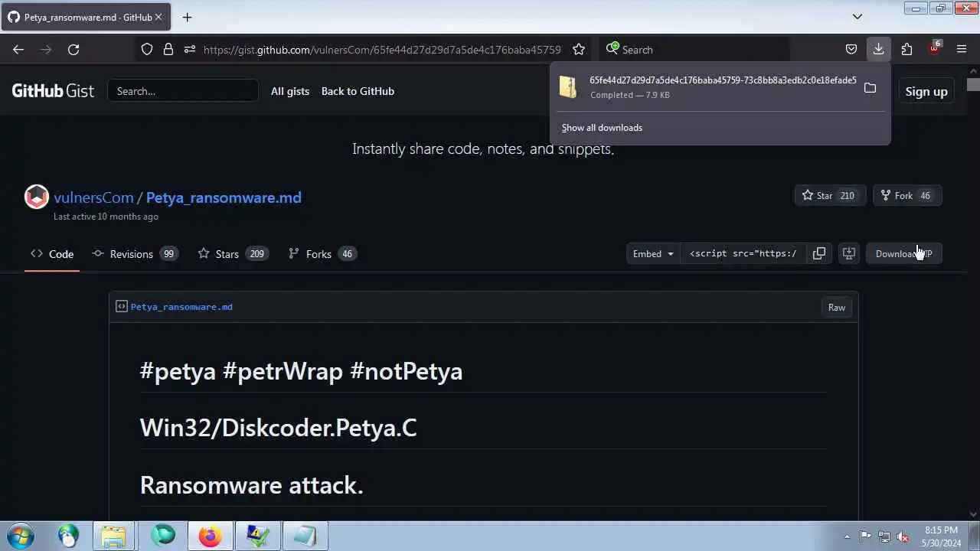
Task: Click the padlock site security icon
Action: [168, 49]
